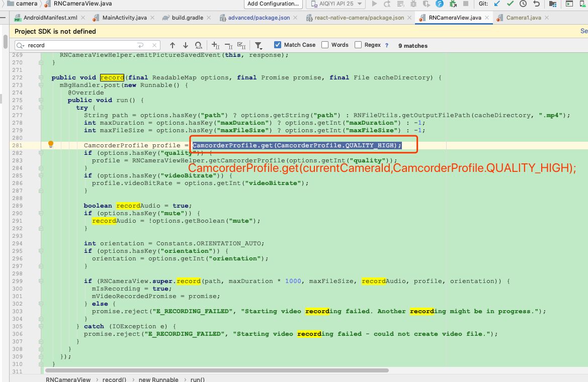Click the green Run arrow icon
The width and height of the screenshot is (588, 382).
click(374, 4)
